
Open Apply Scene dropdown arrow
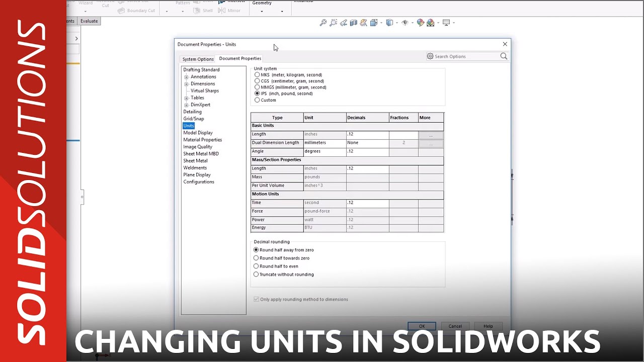pyautogui.click(x=438, y=23)
